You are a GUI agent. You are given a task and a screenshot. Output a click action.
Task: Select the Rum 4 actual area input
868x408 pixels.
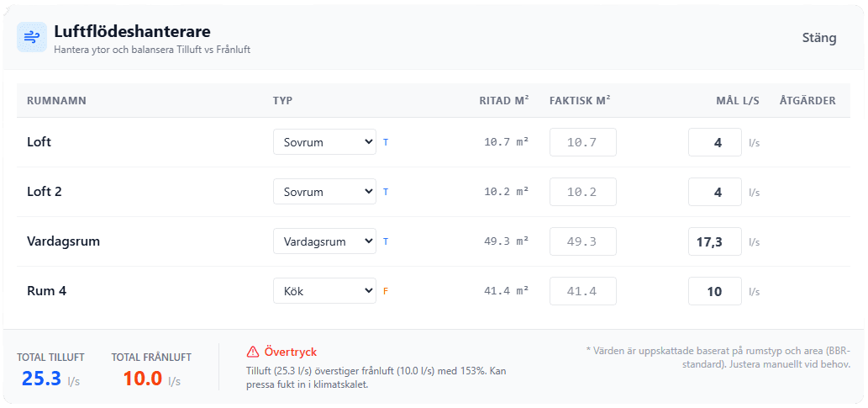click(582, 291)
